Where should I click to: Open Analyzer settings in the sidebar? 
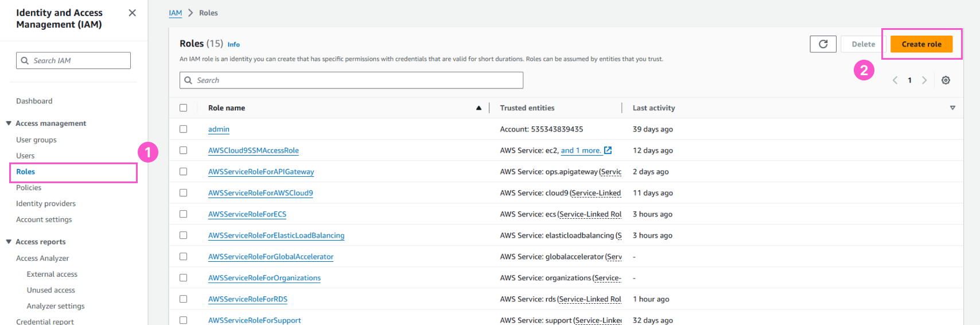coord(56,306)
